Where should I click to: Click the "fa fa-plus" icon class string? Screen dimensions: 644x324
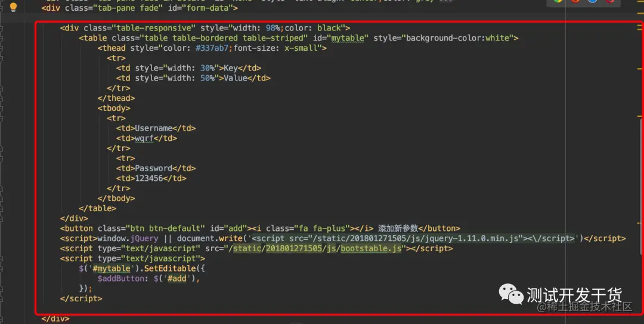click(322, 228)
